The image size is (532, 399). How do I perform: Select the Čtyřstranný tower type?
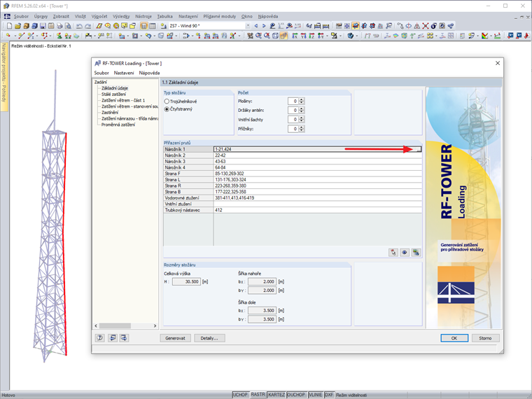[x=167, y=109]
